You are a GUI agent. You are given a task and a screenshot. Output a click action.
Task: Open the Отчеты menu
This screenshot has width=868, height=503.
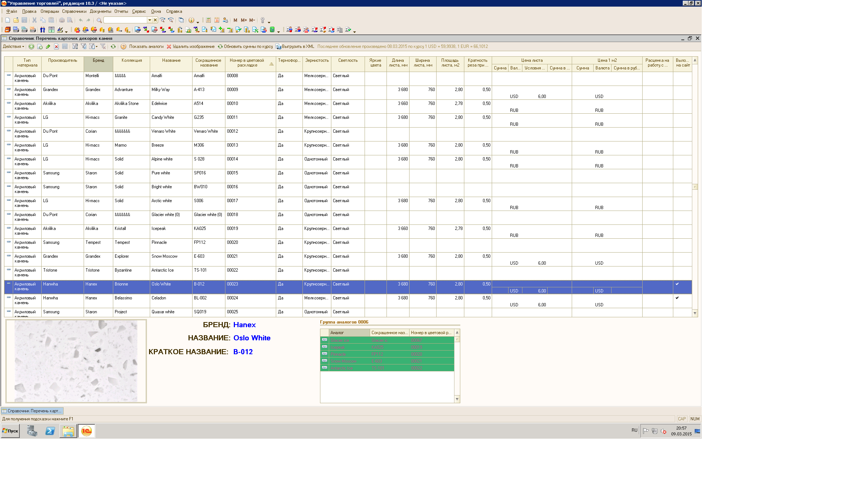(121, 11)
